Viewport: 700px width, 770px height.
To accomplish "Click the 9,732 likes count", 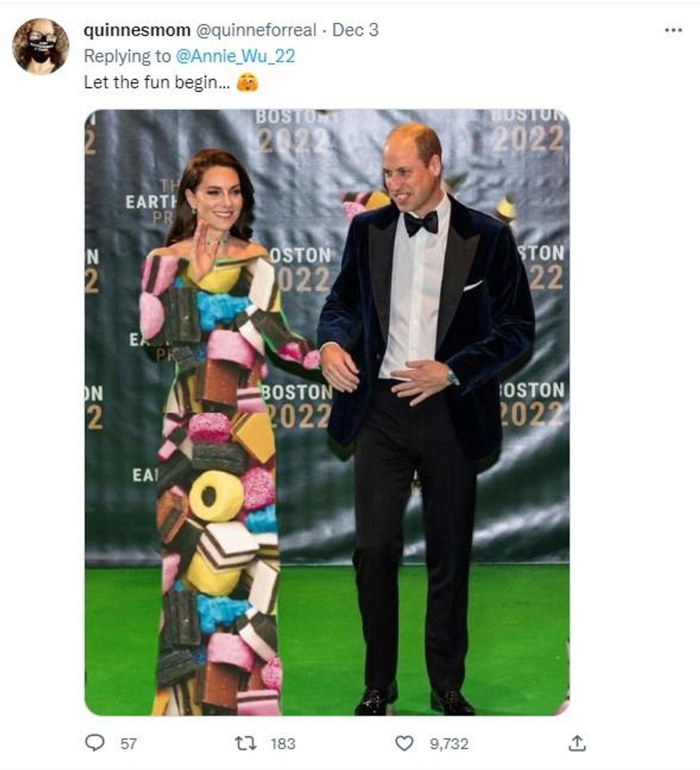I will [449, 744].
